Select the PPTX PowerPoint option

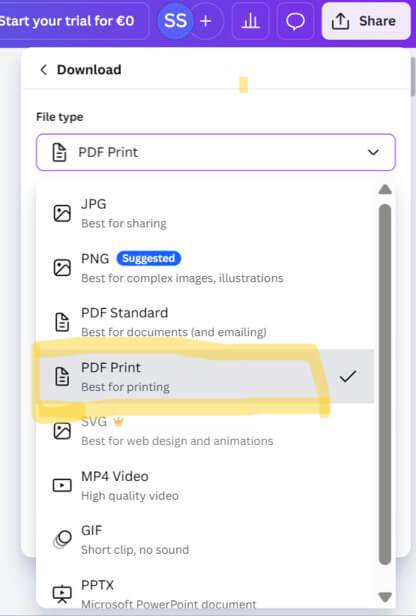pos(205,594)
